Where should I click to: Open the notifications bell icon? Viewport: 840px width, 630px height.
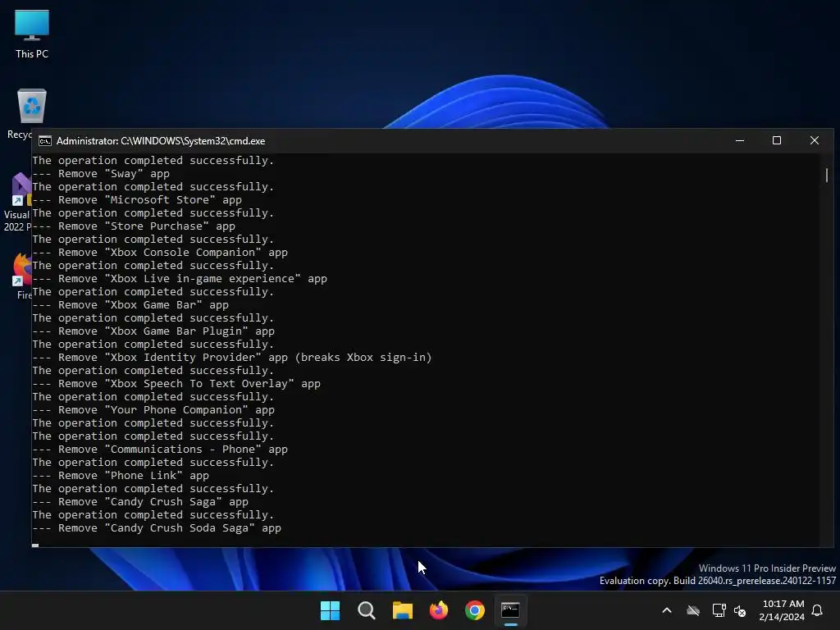(x=817, y=610)
